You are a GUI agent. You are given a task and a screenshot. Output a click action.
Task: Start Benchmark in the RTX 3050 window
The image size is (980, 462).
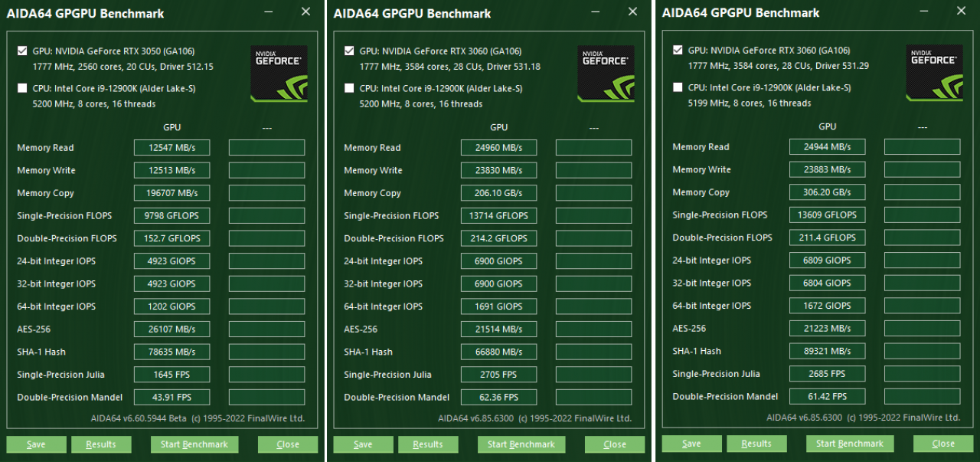(194, 444)
